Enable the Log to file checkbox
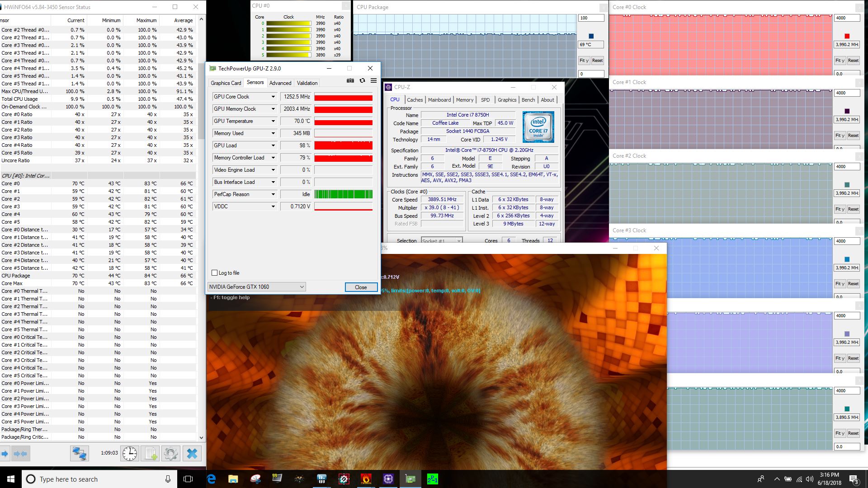Image resolution: width=868 pixels, height=488 pixels. [x=215, y=273]
